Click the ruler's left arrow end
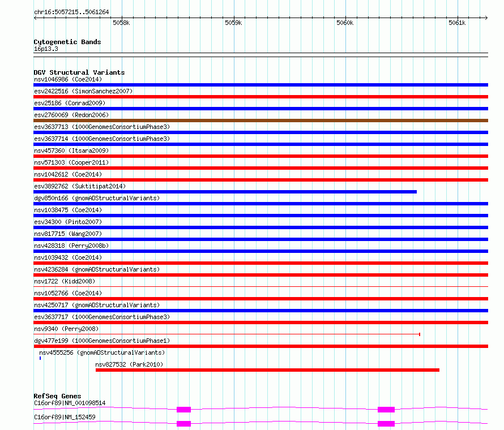 [35, 18]
